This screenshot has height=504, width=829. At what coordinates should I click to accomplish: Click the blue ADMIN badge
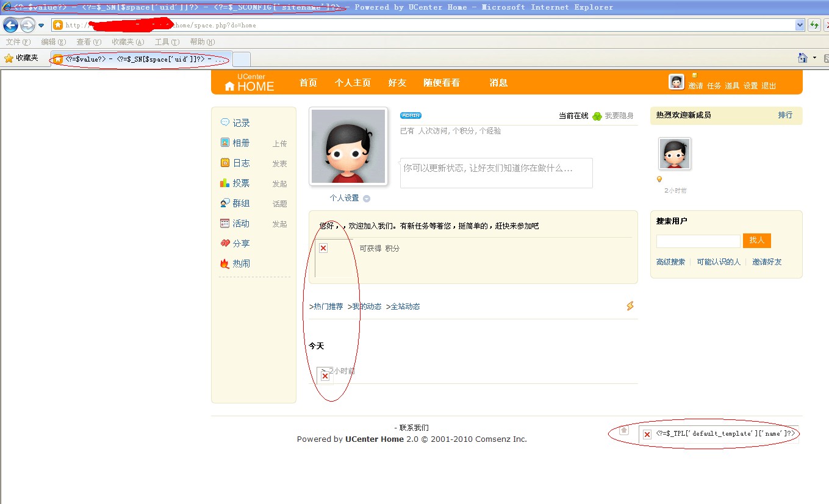tap(411, 116)
